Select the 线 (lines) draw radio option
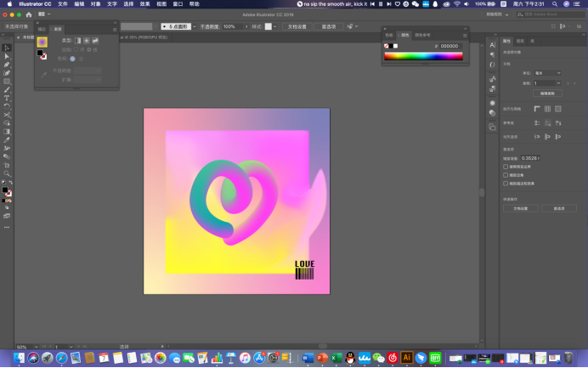588x368 pixels. pos(89,49)
